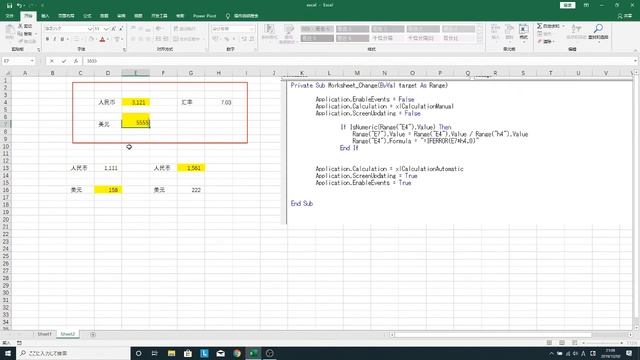Add a new sheet with plus button
The height and width of the screenshot is (360, 640).
coord(93,334)
